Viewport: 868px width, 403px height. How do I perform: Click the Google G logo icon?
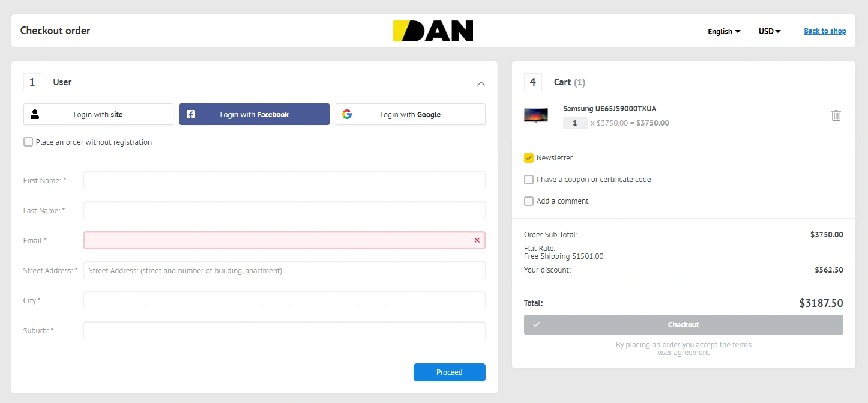[x=347, y=114]
